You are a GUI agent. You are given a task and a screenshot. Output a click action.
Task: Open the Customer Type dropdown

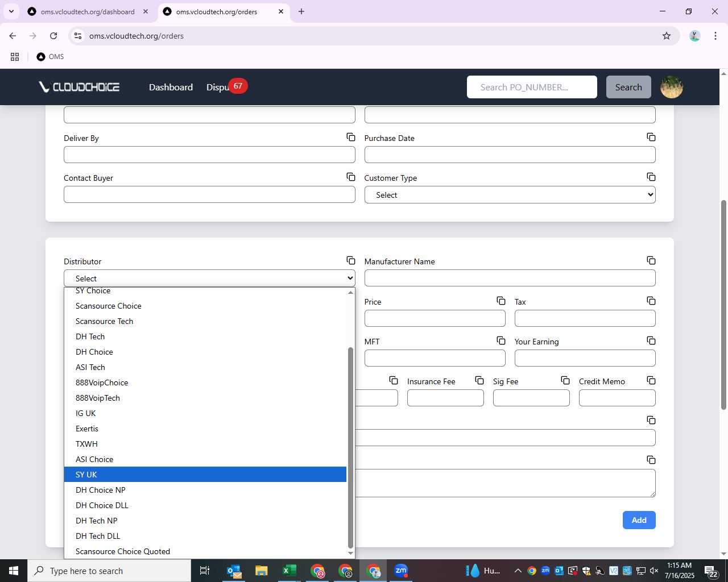pos(510,195)
